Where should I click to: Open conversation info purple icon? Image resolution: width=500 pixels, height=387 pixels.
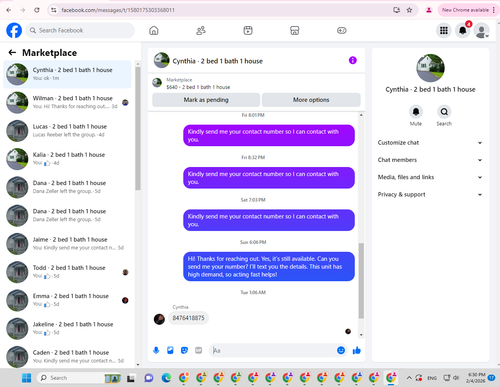coord(353,60)
